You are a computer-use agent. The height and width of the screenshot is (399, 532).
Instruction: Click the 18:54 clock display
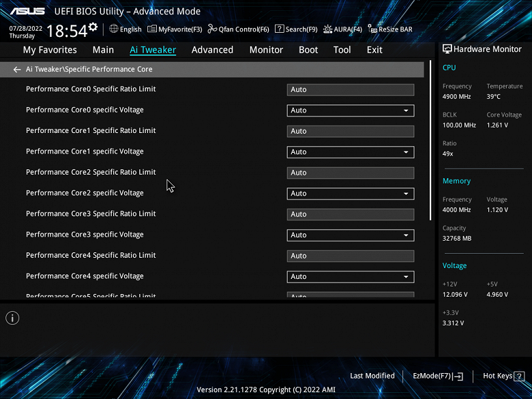coord(67,31)
